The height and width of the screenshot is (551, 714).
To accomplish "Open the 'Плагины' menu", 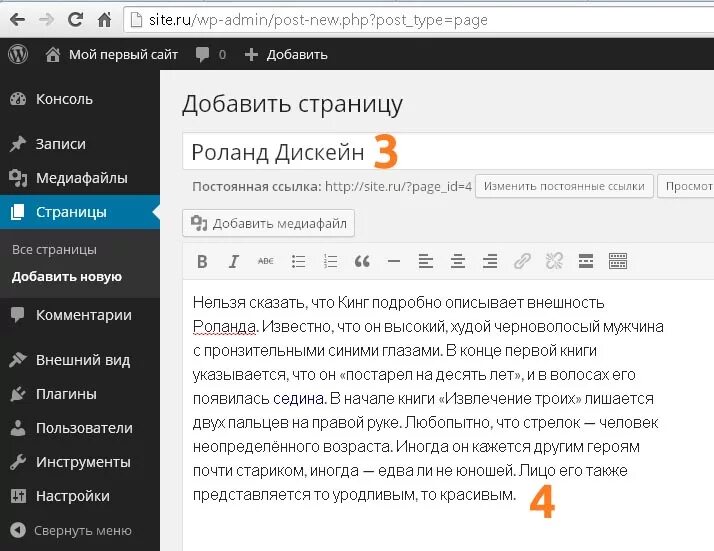I will (80, 394).
